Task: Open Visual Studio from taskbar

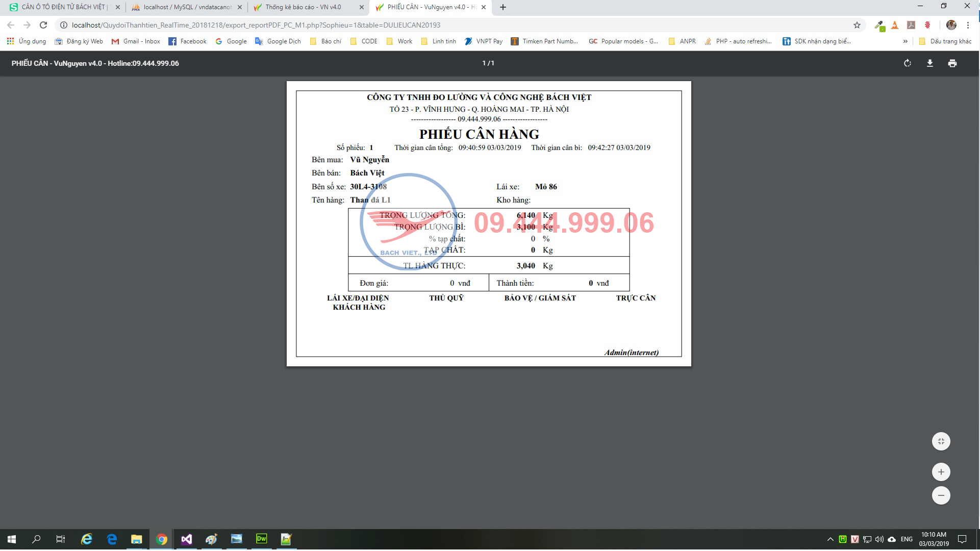Action: 186,539
